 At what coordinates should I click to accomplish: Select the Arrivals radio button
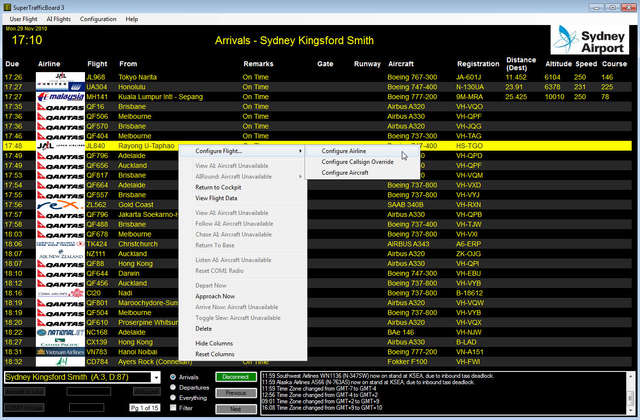click(173, 377)
